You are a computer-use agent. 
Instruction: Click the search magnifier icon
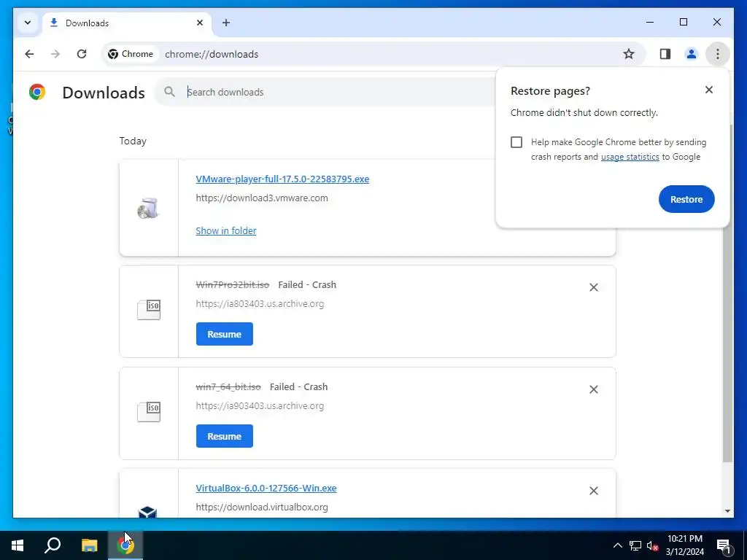[169, 91]
